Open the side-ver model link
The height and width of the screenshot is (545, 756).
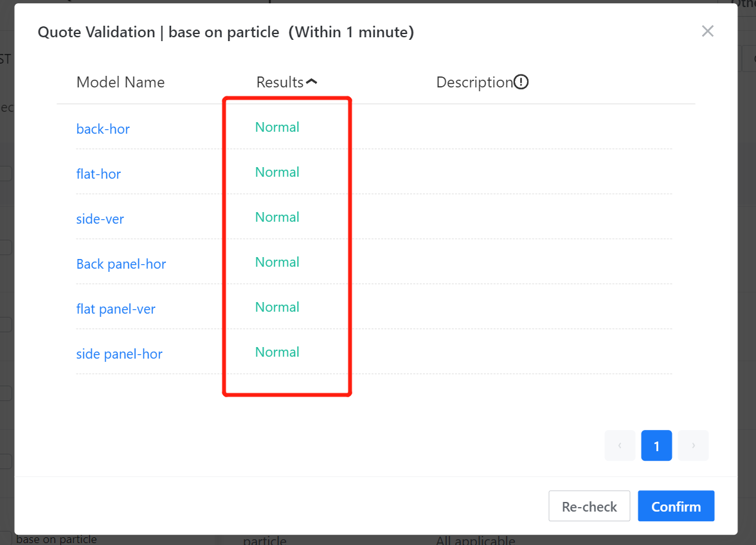[x=100, y=219]
